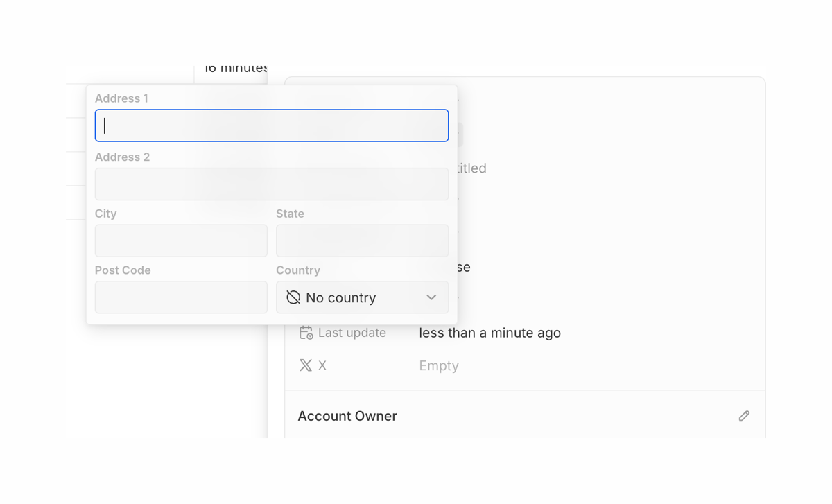Click the focused Address 1 input
Screen dimensions: 832x504
click(271, 125)
